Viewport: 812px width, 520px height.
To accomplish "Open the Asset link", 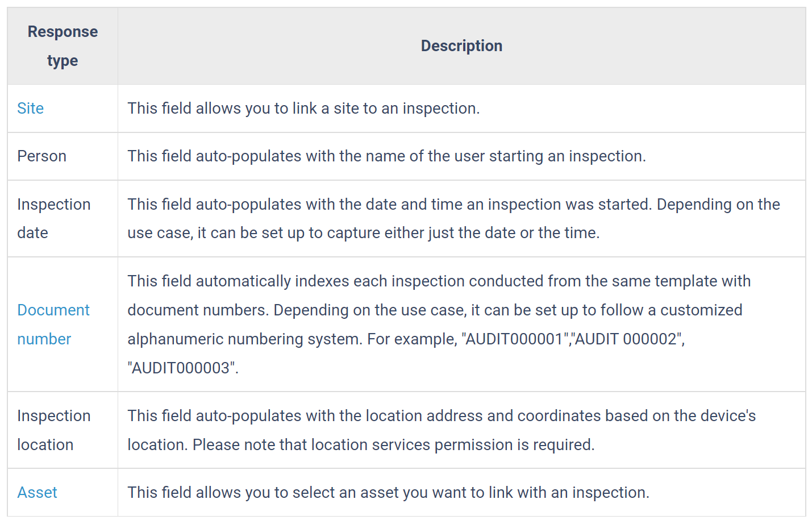I will coord(37,492).
